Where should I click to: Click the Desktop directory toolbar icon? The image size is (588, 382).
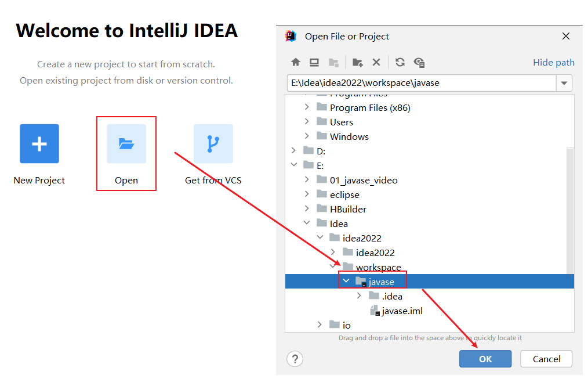pyautogui.click(x=314, y=62)
